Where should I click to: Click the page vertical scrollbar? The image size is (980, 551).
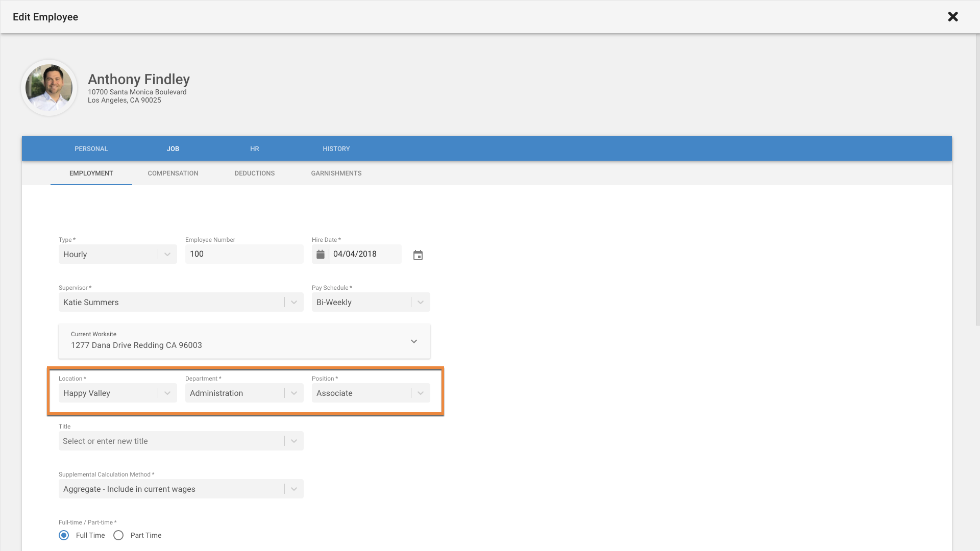coord(977,179)
